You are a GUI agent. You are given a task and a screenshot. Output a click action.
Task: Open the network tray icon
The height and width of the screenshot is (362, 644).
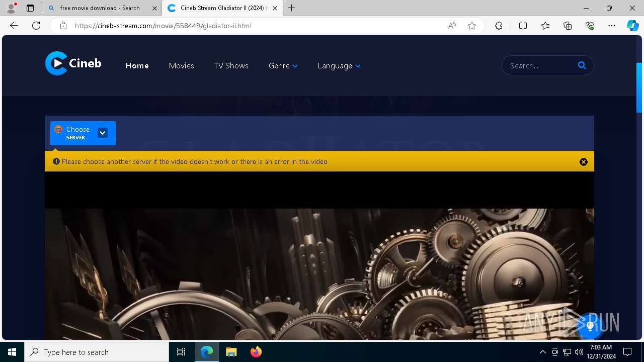[x=567, y=352]
